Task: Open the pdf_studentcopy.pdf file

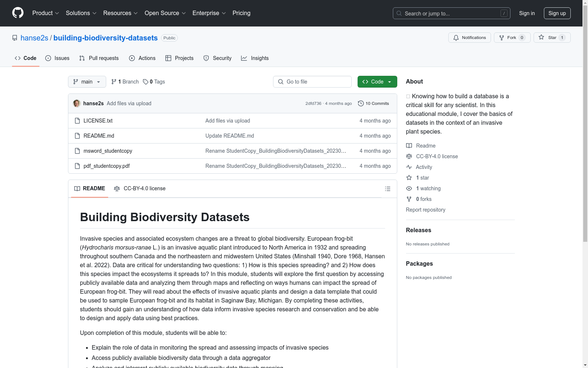Action: [107, 166]
